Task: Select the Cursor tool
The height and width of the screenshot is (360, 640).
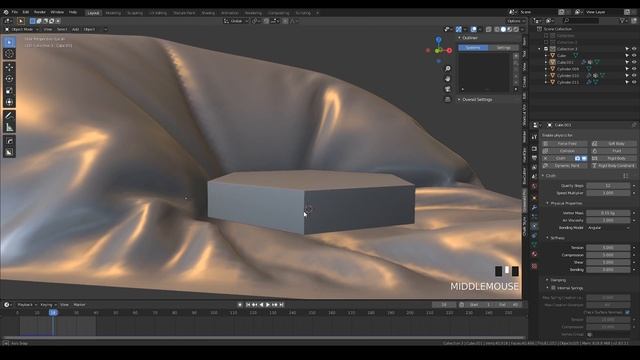Action: pos(9,54)
